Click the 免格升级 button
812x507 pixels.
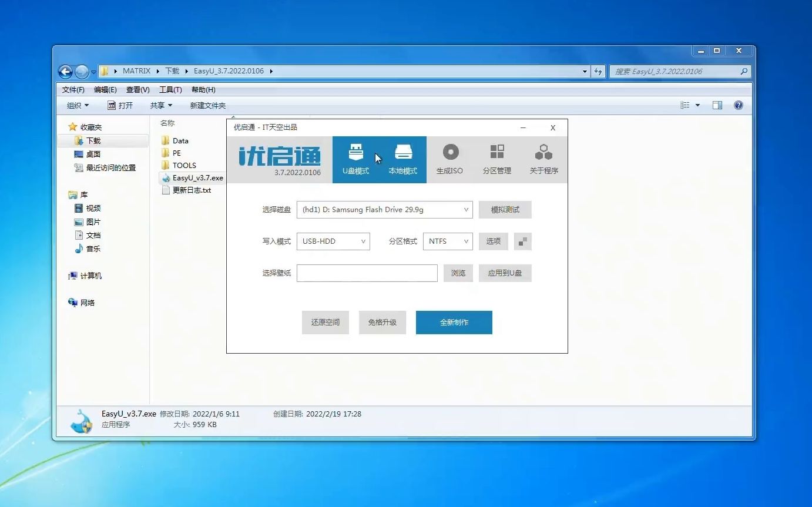coord(382,323)
